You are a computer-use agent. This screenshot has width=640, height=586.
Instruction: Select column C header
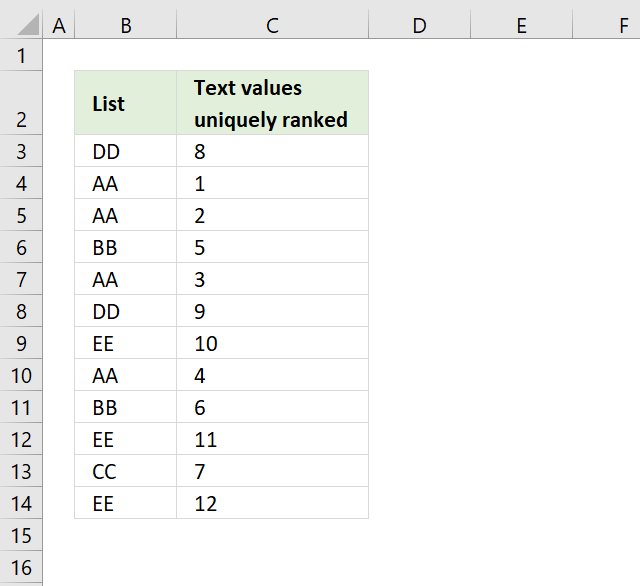point(272,26)
